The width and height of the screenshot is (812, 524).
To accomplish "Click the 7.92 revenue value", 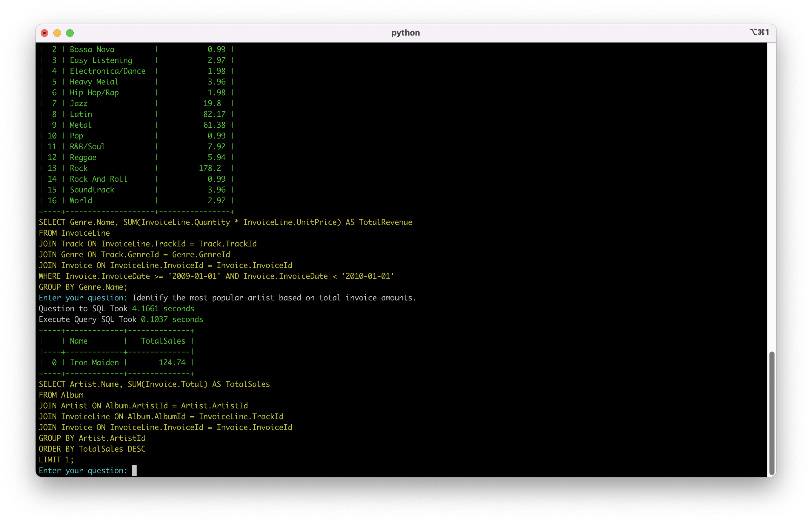I will (216, 147).
